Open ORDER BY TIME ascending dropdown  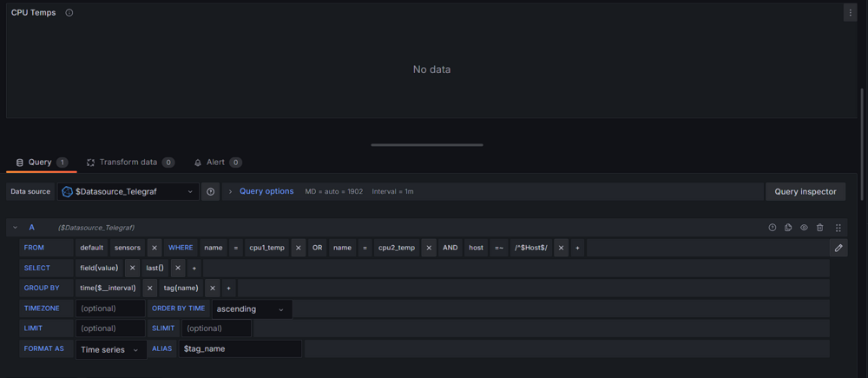click(x=252, y=308)
